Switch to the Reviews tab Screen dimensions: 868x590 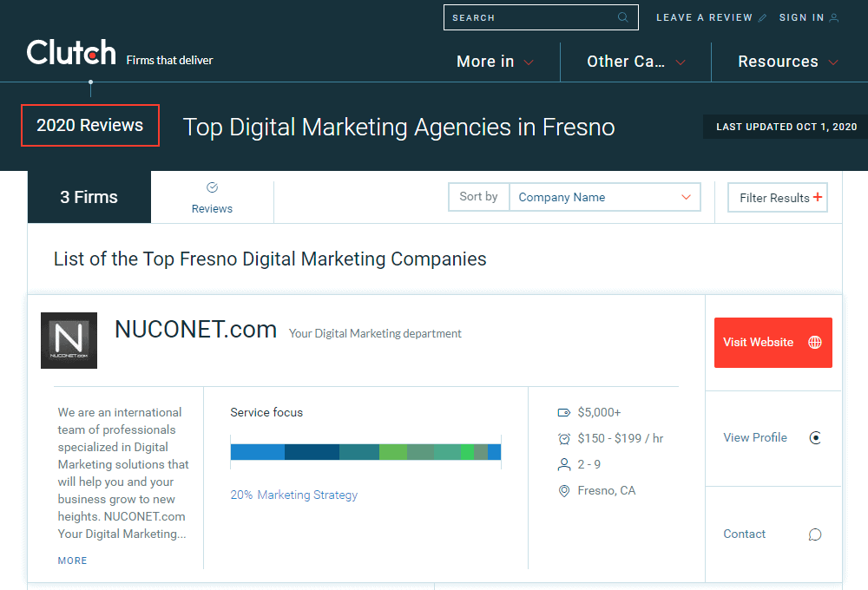click(212, 198)
